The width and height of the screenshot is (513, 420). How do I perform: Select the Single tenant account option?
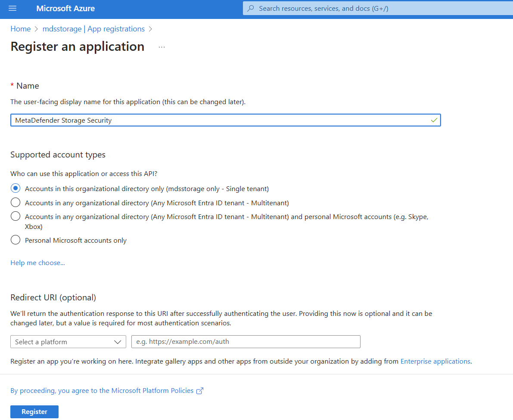pos(16,188)
